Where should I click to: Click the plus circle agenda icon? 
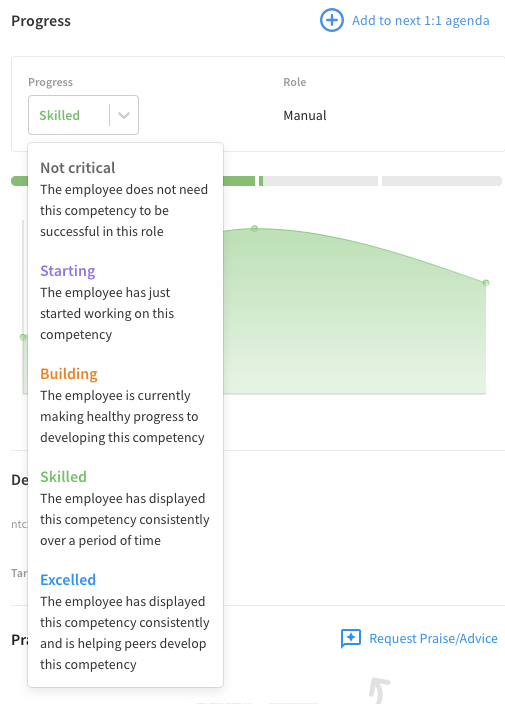tap(332, 21)
